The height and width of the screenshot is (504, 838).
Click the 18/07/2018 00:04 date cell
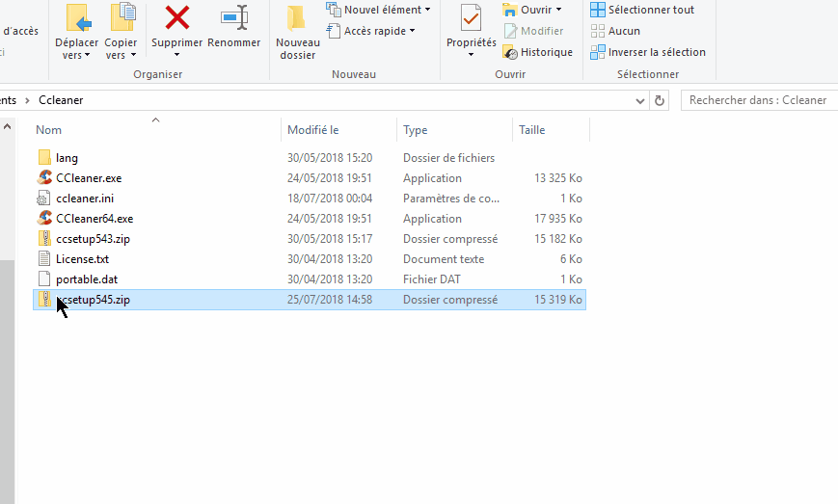[330, 199]
